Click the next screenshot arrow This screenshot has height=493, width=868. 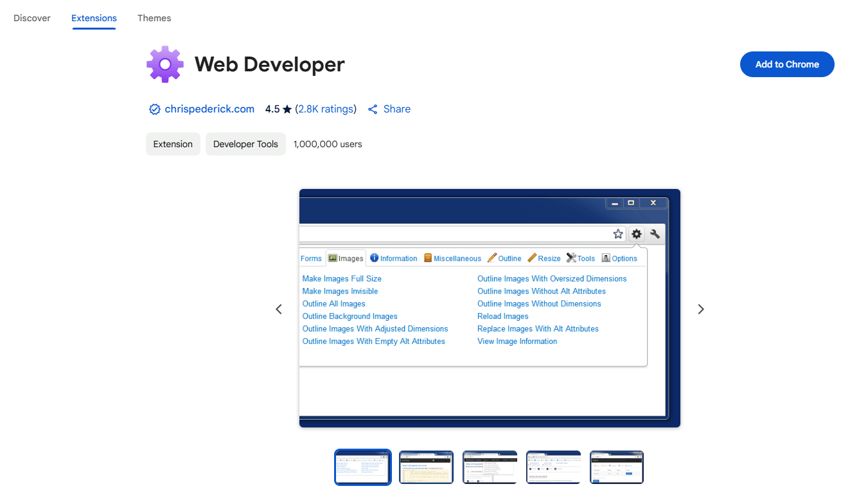click(700, 309)
